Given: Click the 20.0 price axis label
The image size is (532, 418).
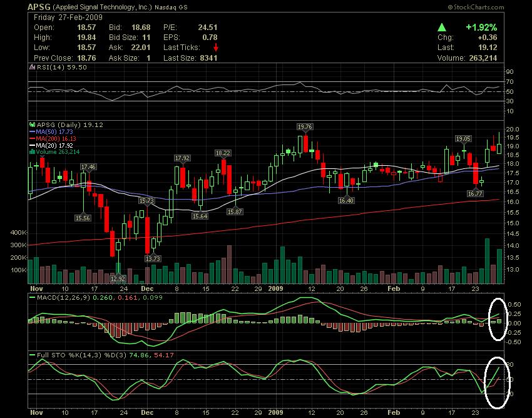Looking at the screenshot, I should [x=513, y=130].
